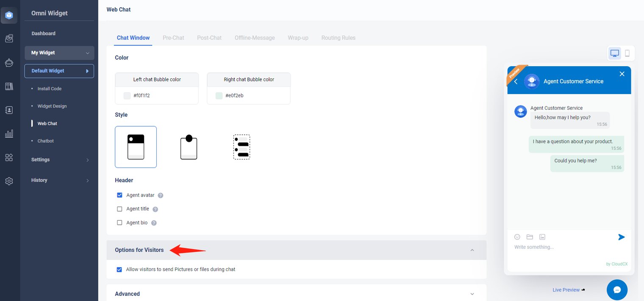Image resolution: width=644 pixels, height=301 pixels.
Task: Open the Pre-Chat tab
Action: [173, 38]
